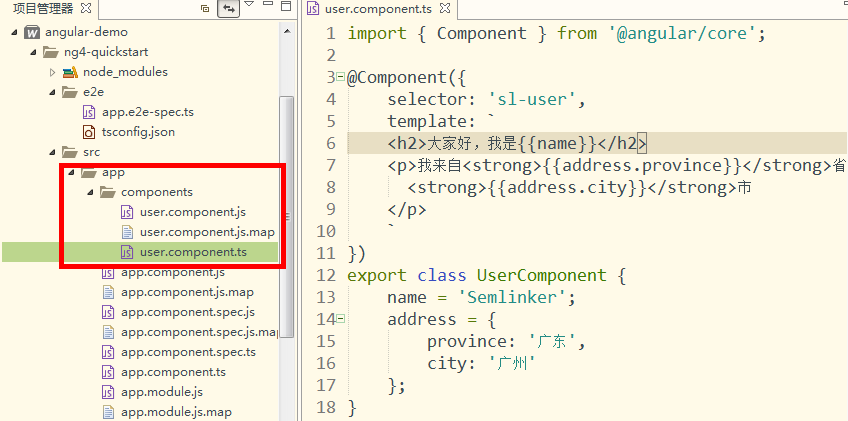848x421 pixels.
Task: Maximize the project explorer panel
Action: 287,6
